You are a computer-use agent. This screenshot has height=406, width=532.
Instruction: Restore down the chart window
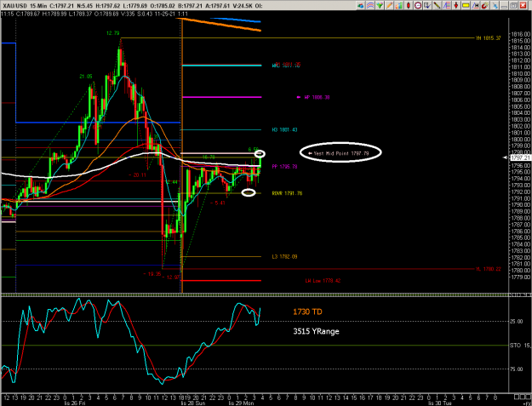[x=513, y=5]
